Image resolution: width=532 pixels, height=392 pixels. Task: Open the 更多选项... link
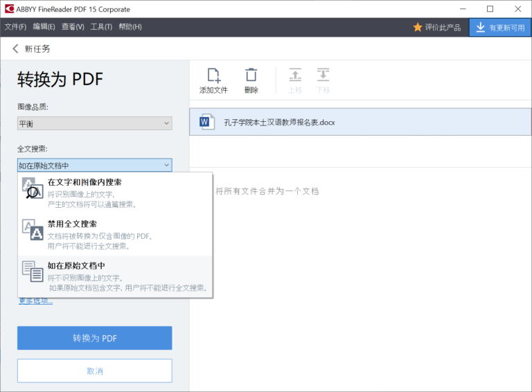tap(35, 301)
